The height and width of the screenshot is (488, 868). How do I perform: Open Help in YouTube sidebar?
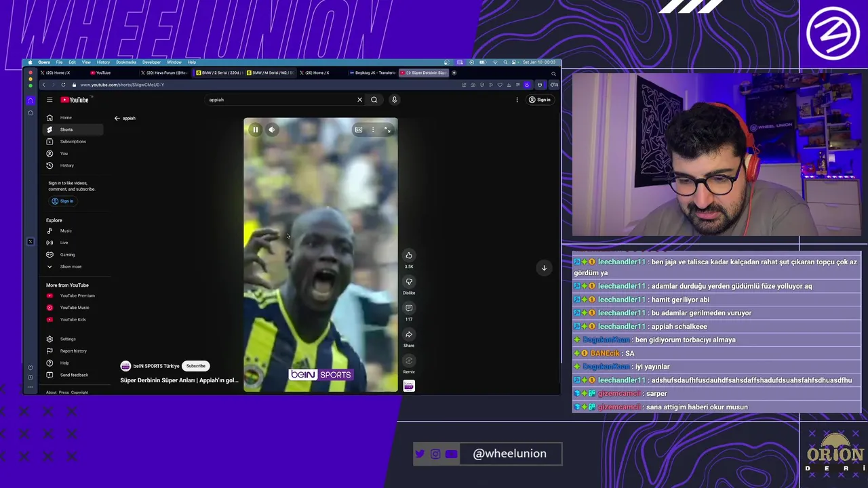72,363
